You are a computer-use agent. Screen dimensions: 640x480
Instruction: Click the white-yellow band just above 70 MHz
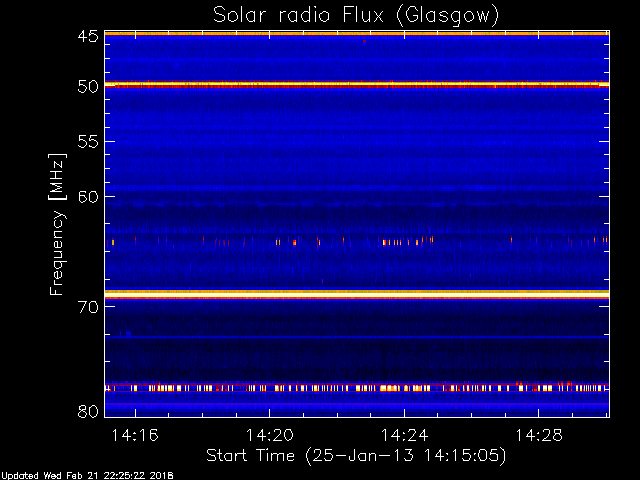click(x=357, y=294)
